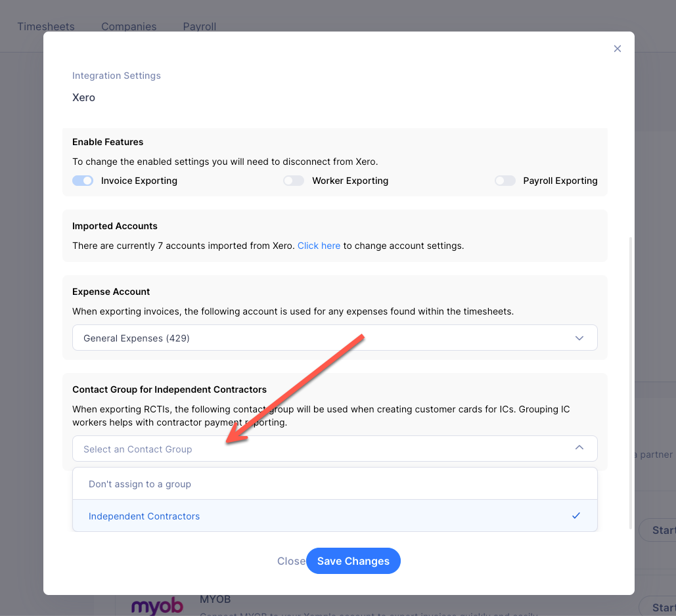Collapse the Select an Contact Group dropdown
676x616 pixels.
pos(334,449)
